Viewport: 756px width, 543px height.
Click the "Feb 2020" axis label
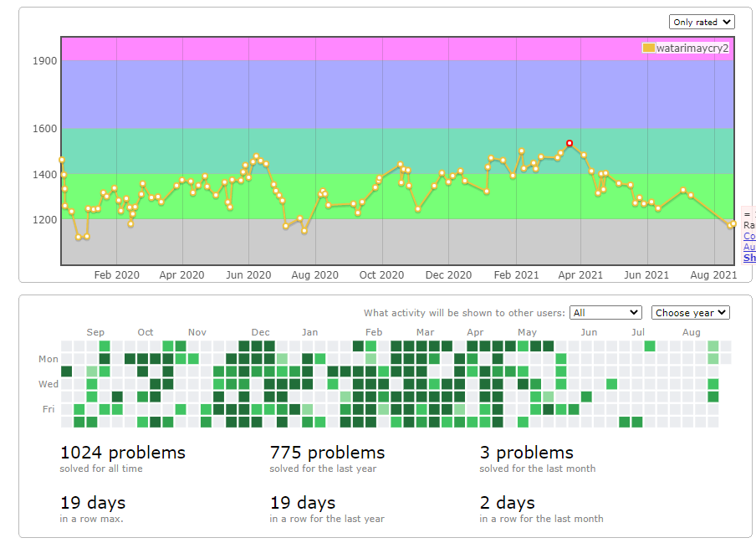pos(117,275)
